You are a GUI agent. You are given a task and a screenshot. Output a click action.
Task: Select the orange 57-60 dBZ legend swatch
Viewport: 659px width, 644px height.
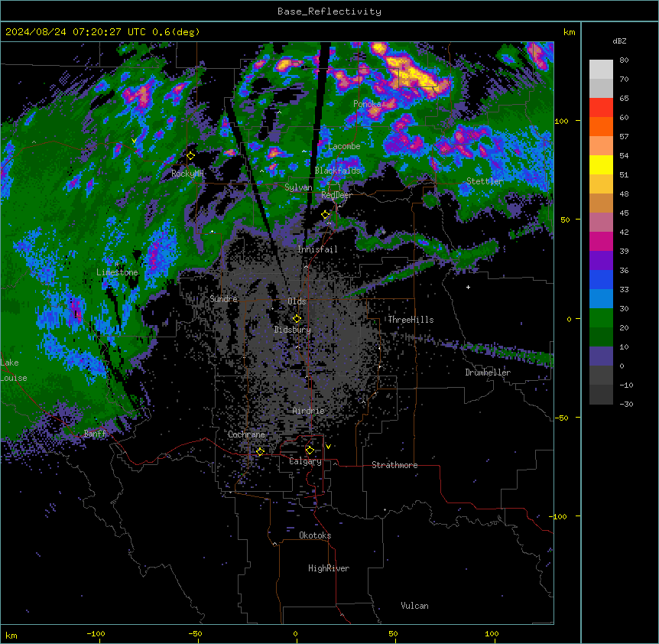coord(601,126)
